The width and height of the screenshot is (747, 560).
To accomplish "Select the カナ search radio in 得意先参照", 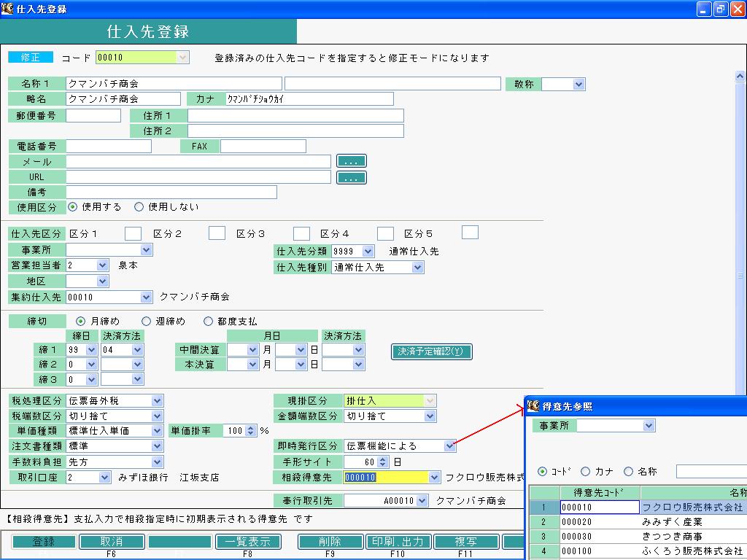I will coord(586,472).
